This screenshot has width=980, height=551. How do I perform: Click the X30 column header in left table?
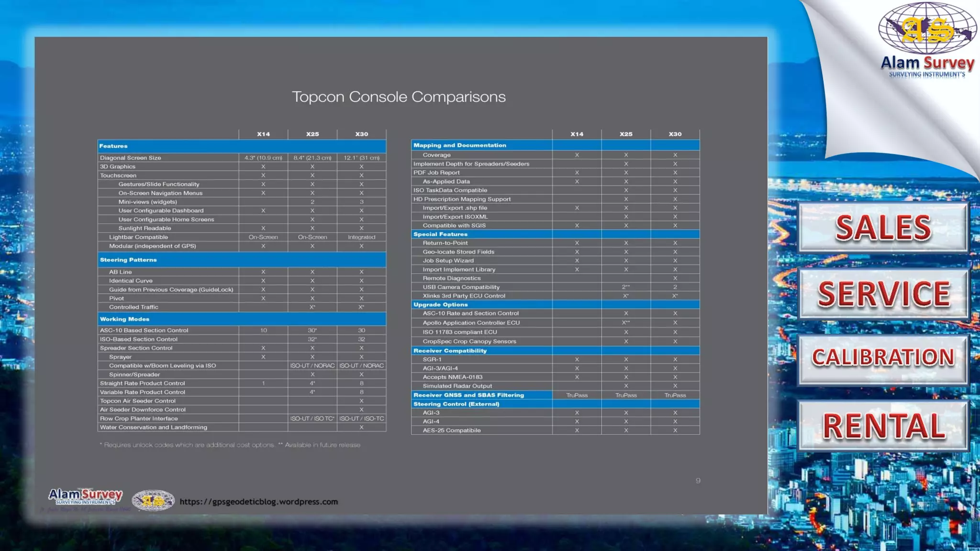pyautogui.click(x=361, y=134)
